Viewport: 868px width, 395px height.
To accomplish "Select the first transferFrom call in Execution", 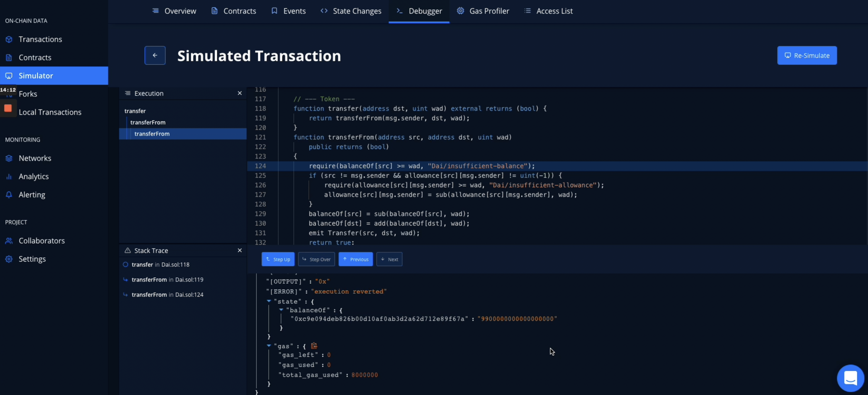I will pos(148,122).
